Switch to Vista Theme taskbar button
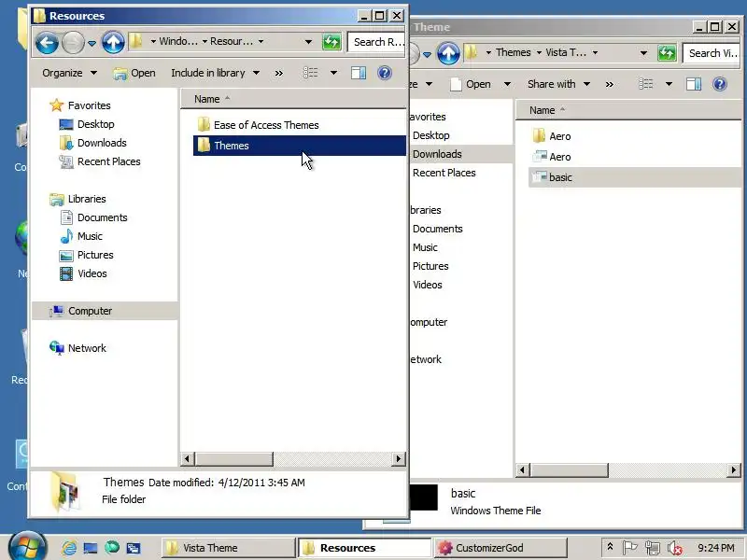747x560 pixels. (228, 548)
